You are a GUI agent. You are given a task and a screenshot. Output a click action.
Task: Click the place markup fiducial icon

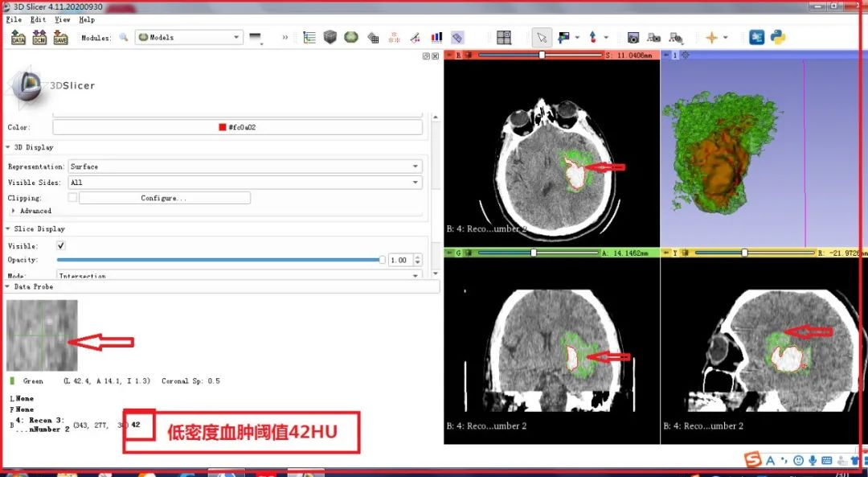(x=593, y=38)
